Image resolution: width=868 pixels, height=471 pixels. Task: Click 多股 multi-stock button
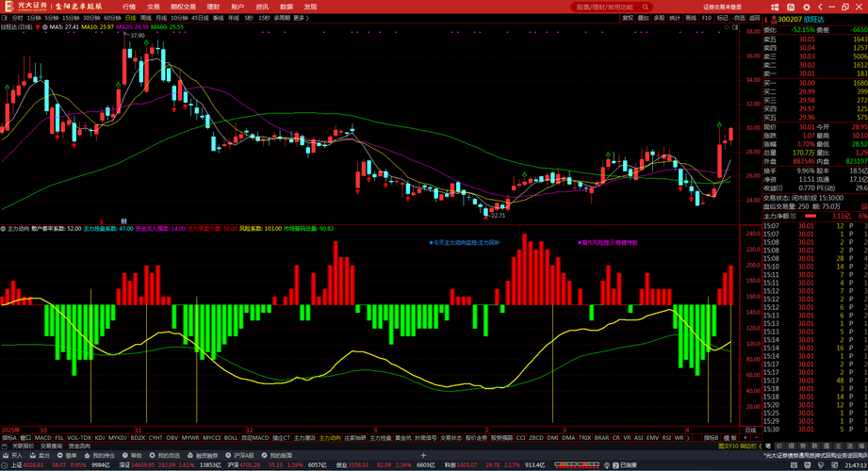click(x=659, y=18)
